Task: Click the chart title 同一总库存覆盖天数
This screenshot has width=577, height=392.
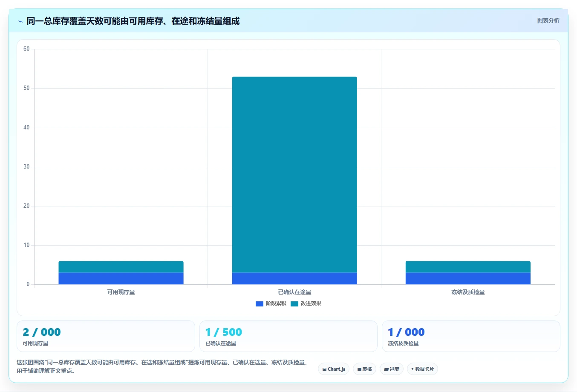Action: coord(133,21)
